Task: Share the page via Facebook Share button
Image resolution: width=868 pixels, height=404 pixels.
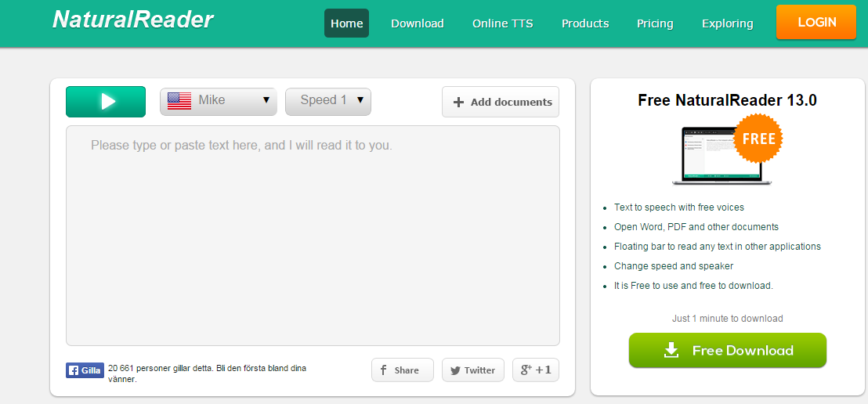Action: coord(403,370)
